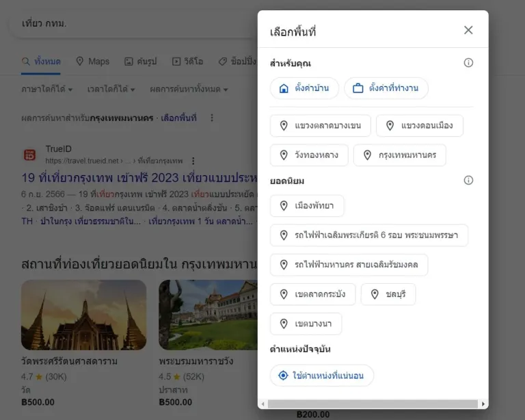Click the TrueID site favicon
Image resolution: width=525 pixels, height=420 pixels.
pos(29,155)
